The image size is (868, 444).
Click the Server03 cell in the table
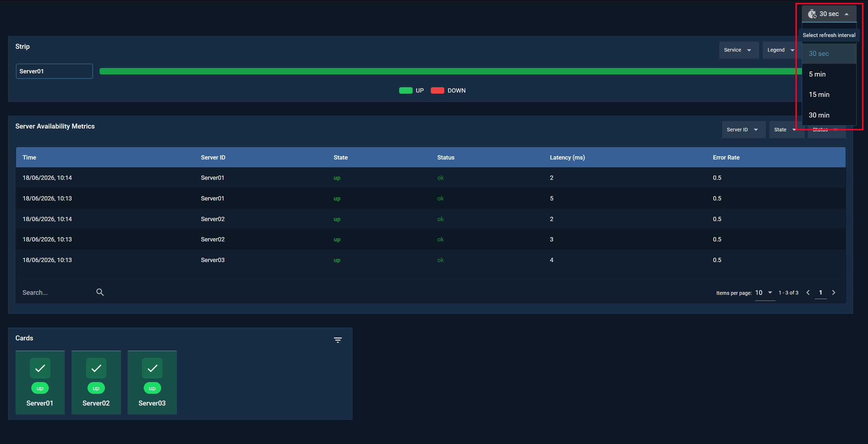(x=213, y=260)
